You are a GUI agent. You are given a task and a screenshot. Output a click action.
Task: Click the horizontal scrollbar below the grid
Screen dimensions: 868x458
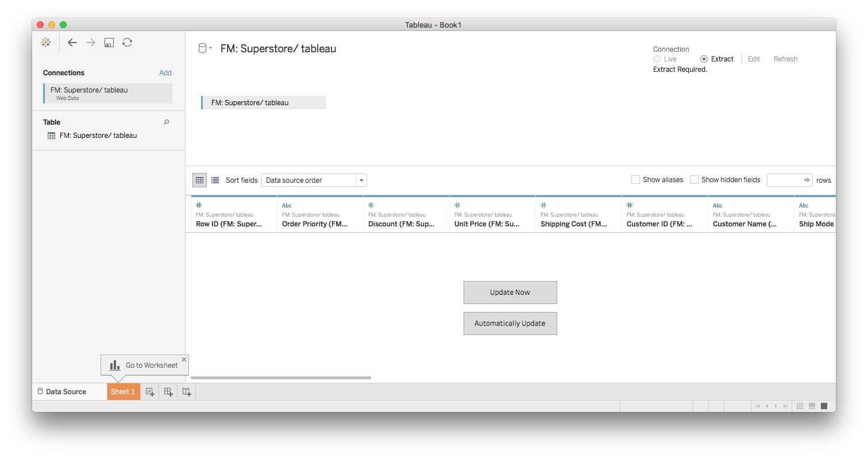[x=280, y=378]
